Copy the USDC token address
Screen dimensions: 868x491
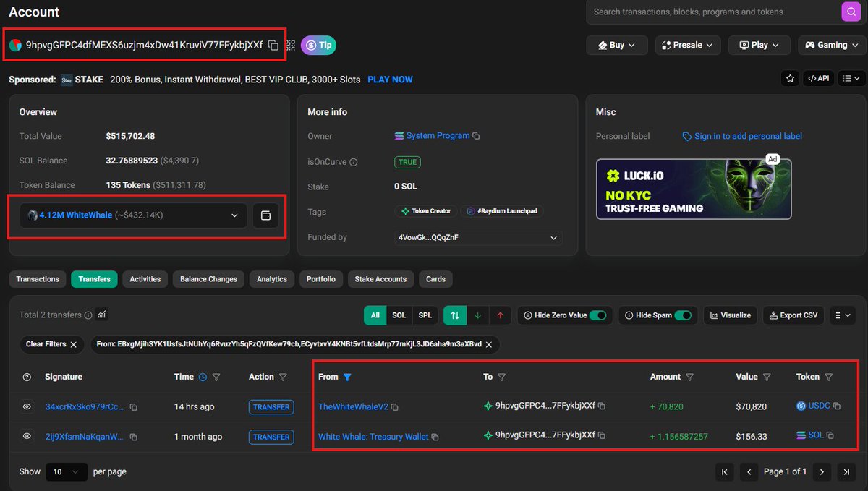pos(837,406)
